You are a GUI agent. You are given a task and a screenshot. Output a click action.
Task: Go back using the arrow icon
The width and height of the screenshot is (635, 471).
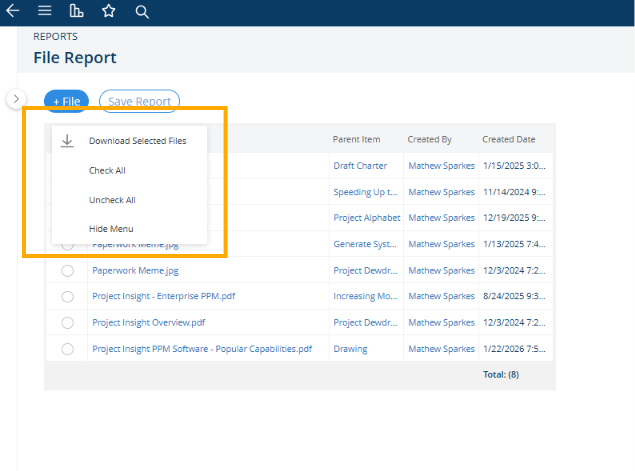[x=13, y=11]
